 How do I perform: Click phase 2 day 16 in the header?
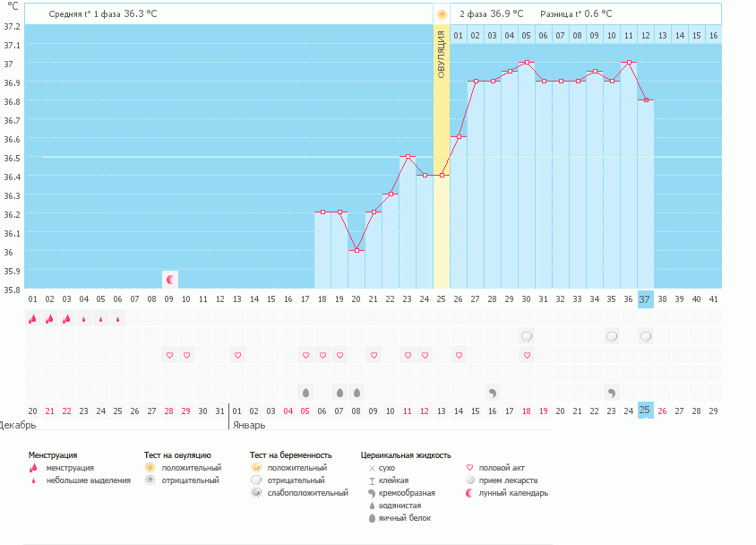(x=713, y=35)
